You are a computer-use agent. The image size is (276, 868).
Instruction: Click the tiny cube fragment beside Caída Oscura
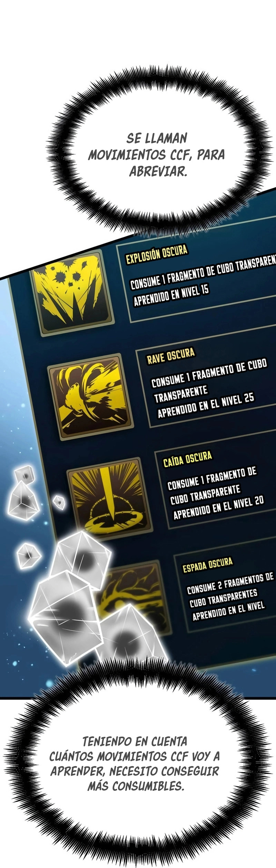pos(59,503)
